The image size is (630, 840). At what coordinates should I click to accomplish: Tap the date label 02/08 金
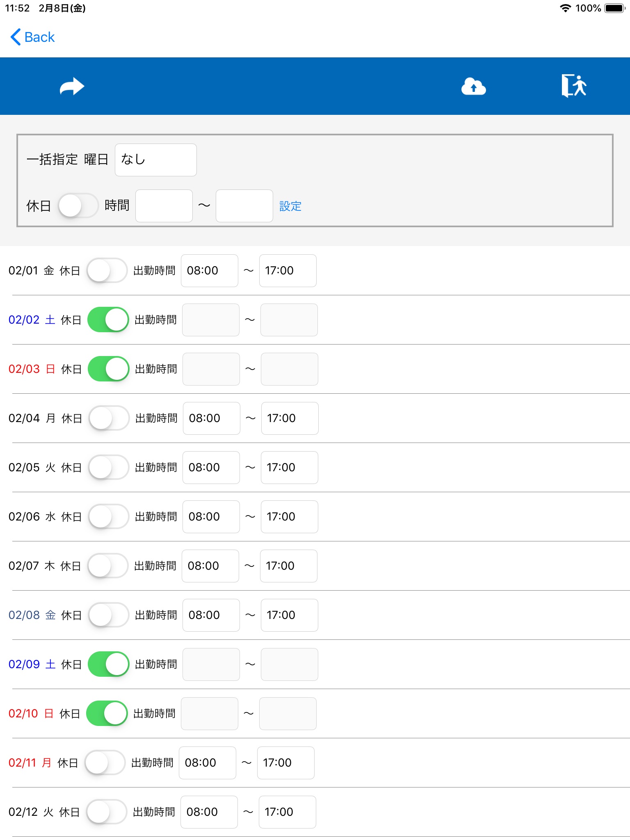[x=32, y=615]
